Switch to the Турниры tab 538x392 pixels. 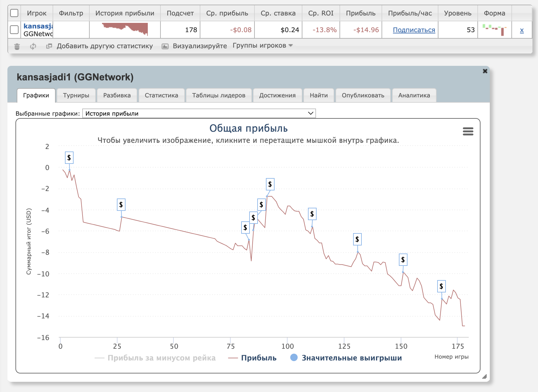76,95
